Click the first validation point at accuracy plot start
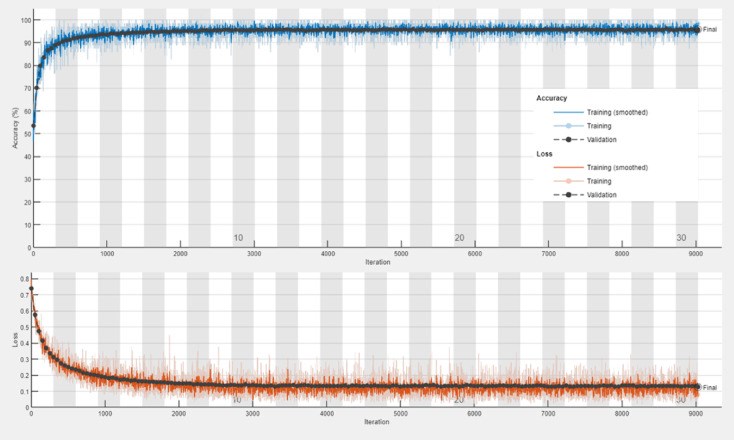 33,126
